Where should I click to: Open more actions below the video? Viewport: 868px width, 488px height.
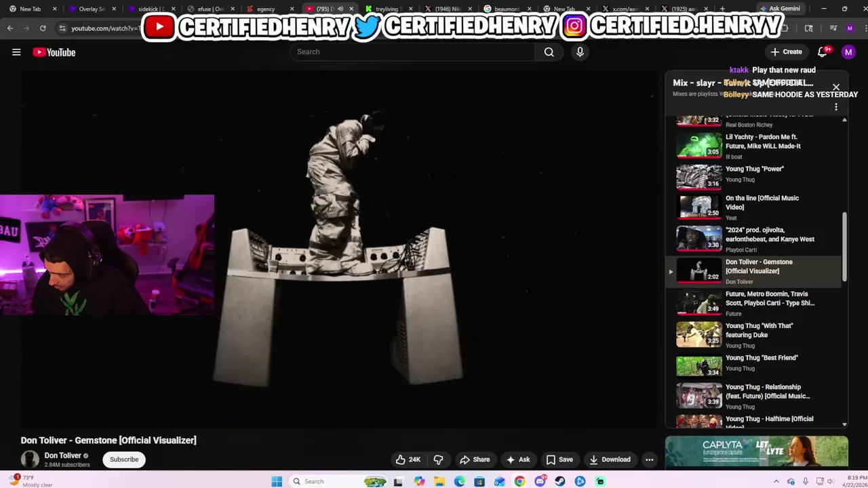tap(650, 460)
